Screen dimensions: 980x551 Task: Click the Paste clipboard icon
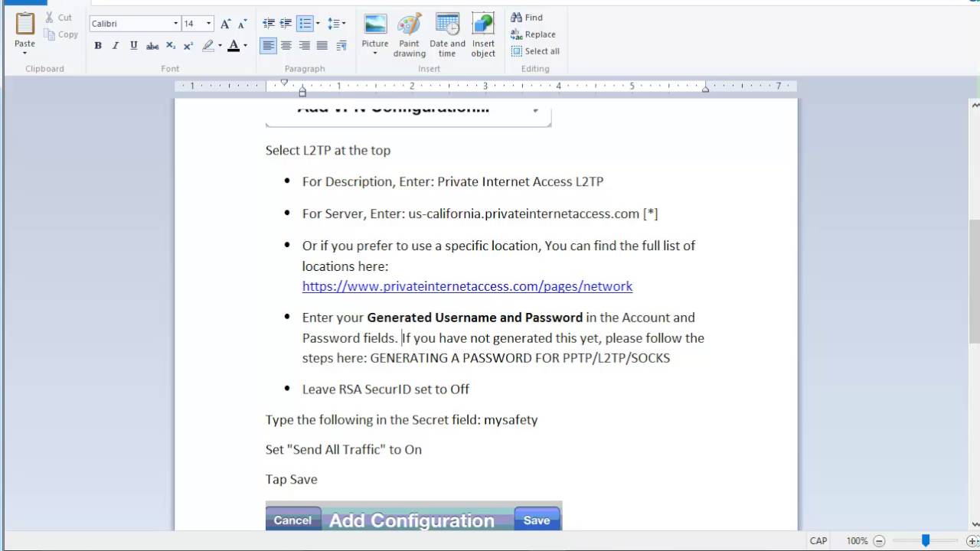pos(25,24)
